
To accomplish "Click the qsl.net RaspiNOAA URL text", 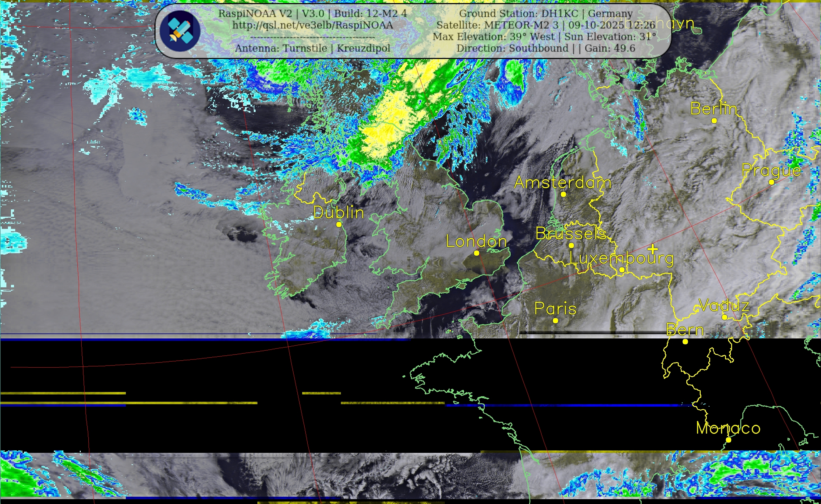I will (312, 25).
